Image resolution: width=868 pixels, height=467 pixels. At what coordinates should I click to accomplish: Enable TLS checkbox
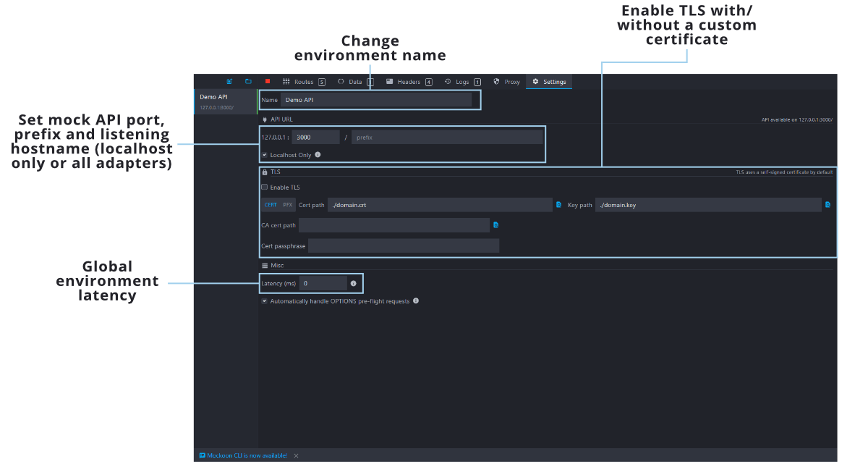(265, 188)
